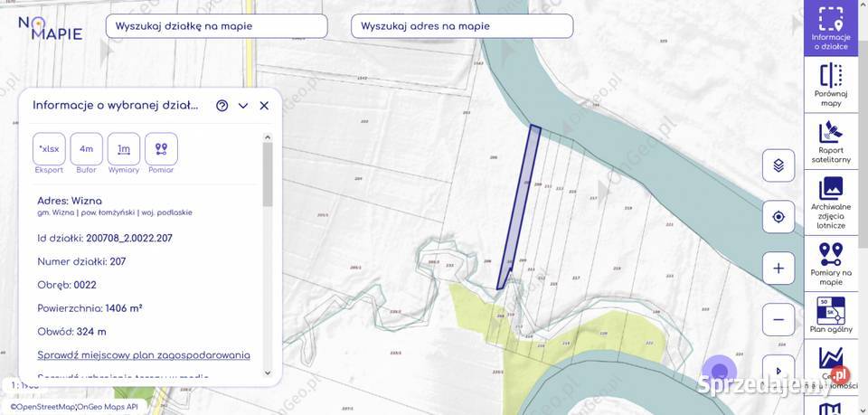Export parcel data to xlsx
This screenshot has width=868, height=415.
[x=49, y=149]
